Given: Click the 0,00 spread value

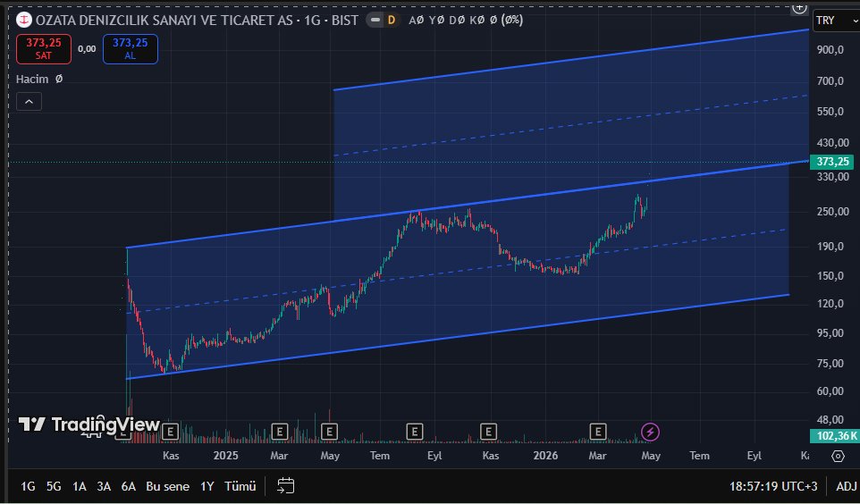Looking at the screenshot, I should point(87,49).
